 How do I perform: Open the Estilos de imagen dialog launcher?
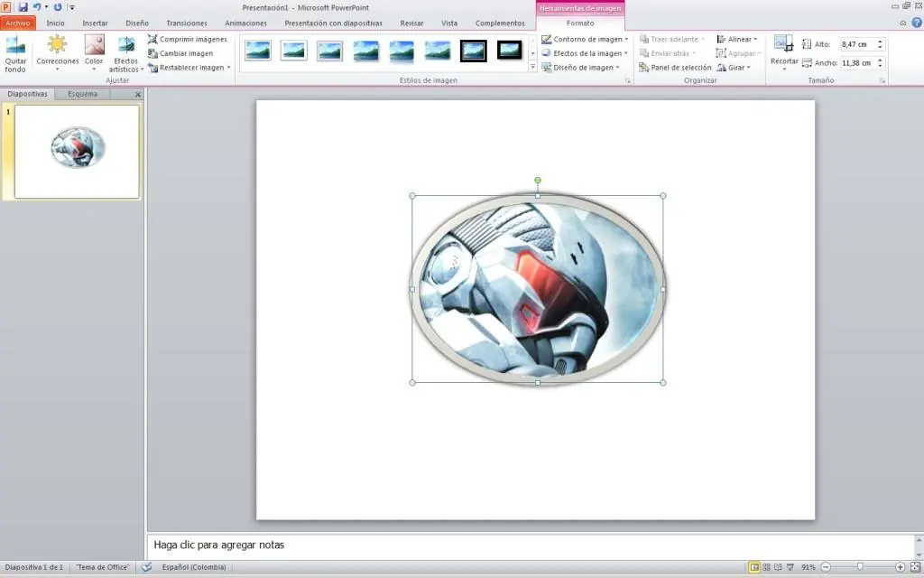point(628,80)
